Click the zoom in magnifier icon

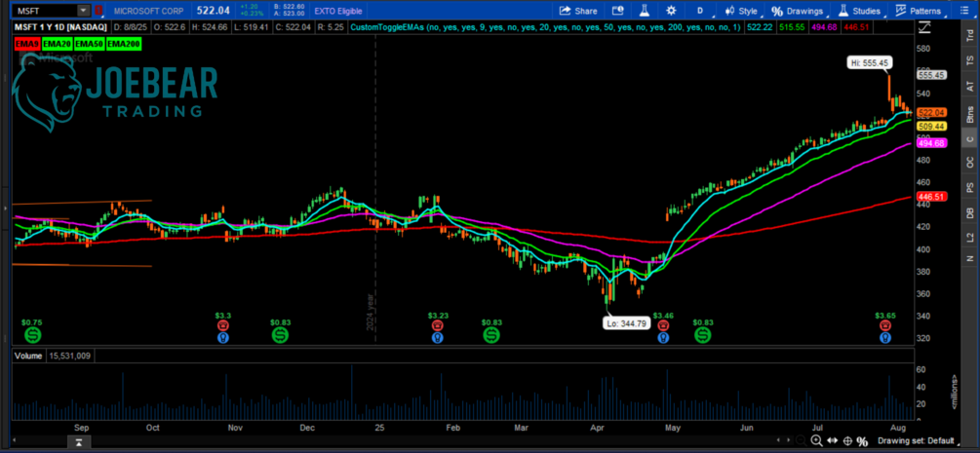(816, 441)
